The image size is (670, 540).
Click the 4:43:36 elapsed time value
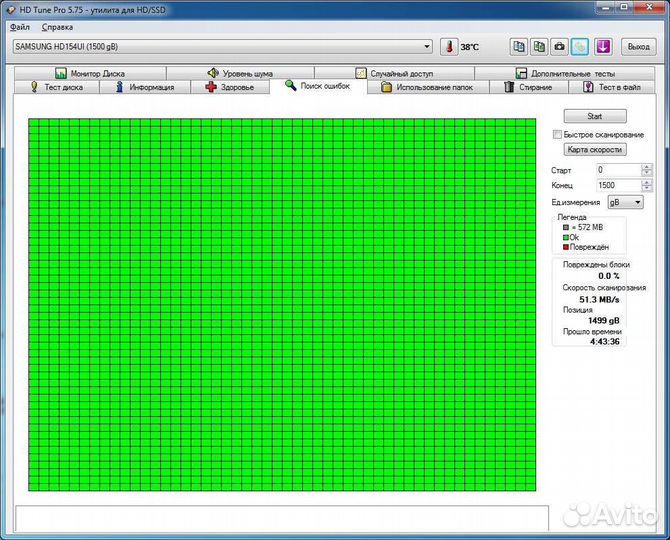[x=605, y=341]
